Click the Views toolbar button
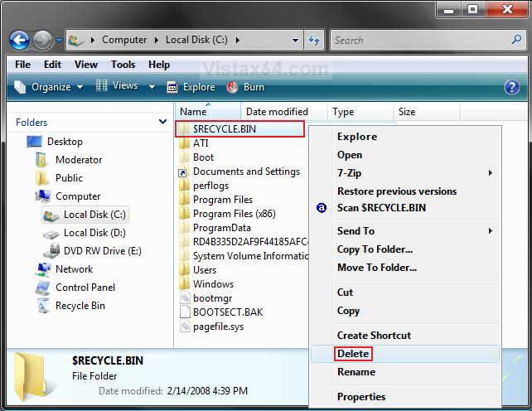The height and width of the screenshot is (411, 532). [116, 86]
